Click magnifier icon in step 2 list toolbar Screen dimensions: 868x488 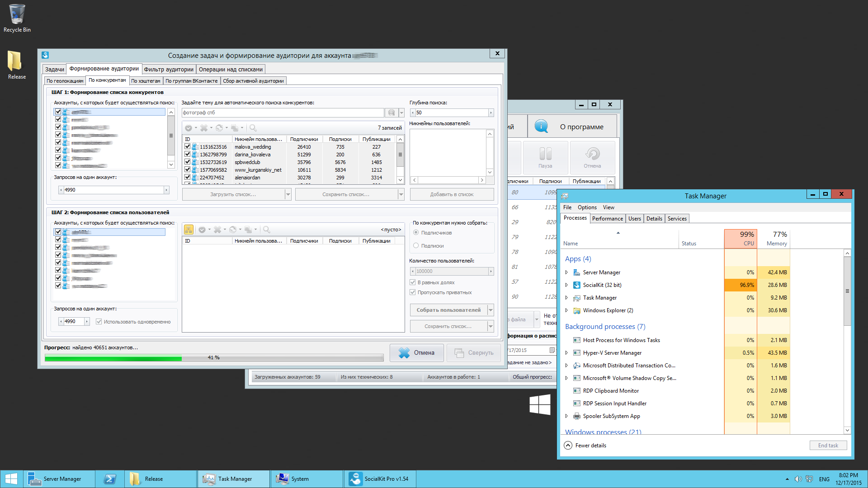click(x=267, y=230)
